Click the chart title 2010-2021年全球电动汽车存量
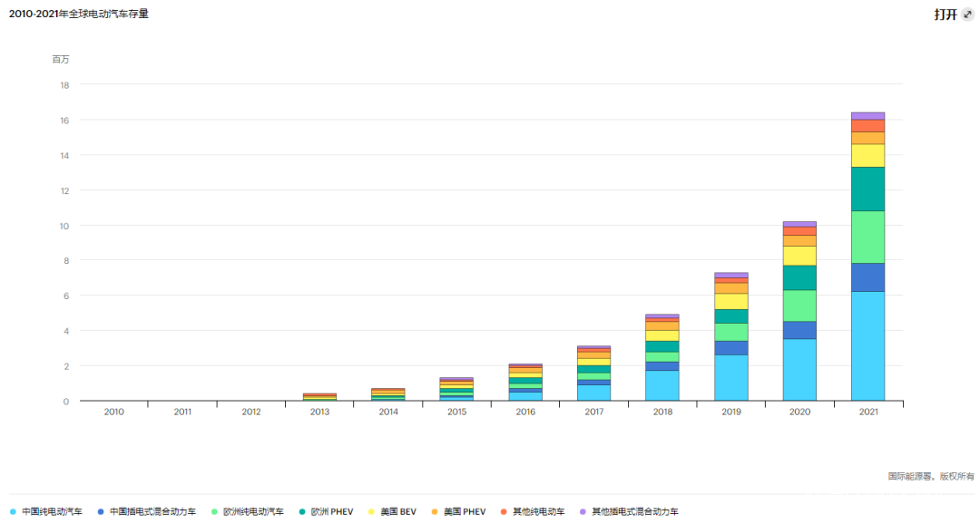Image resolution: width=980 pixels, height=524 pixels. (x=79, y=14)
